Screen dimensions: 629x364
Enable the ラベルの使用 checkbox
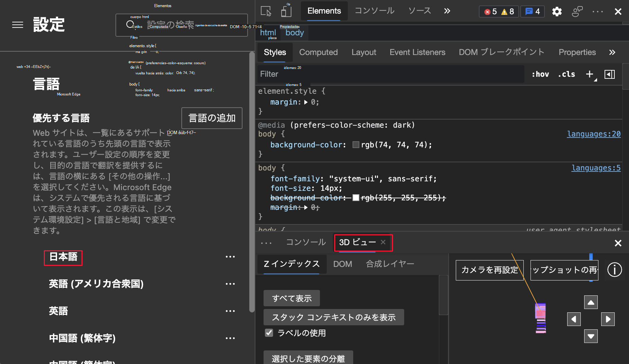coord(269,333)
